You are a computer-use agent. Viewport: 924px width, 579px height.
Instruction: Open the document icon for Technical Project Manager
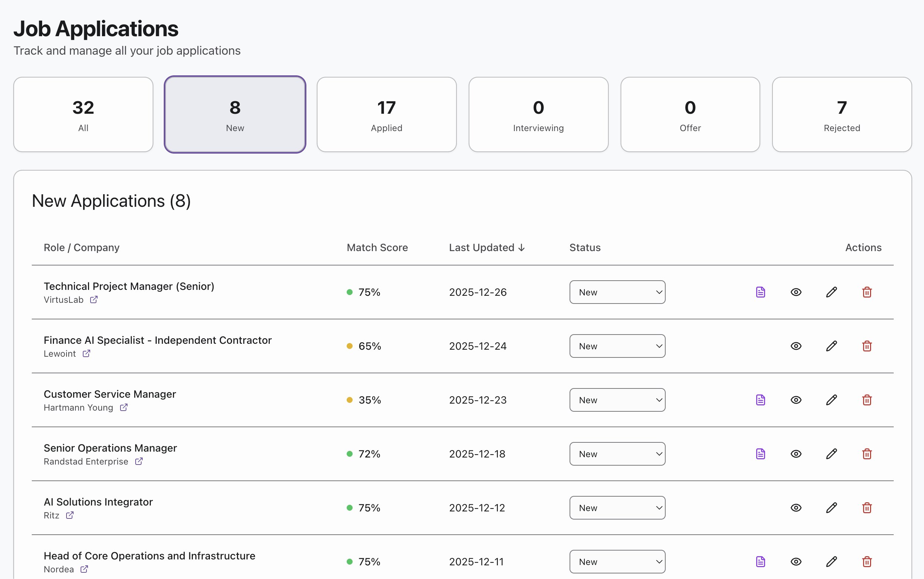[x=760, y=292]
